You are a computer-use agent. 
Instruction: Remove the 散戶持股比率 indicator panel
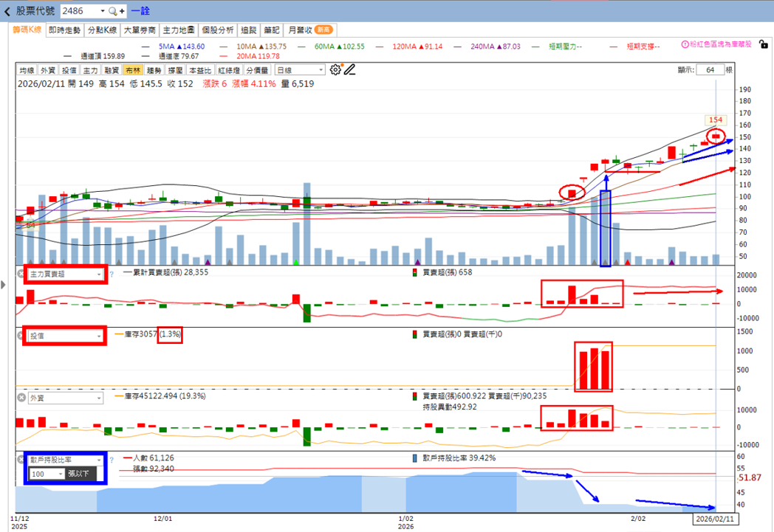pos(21,460)
